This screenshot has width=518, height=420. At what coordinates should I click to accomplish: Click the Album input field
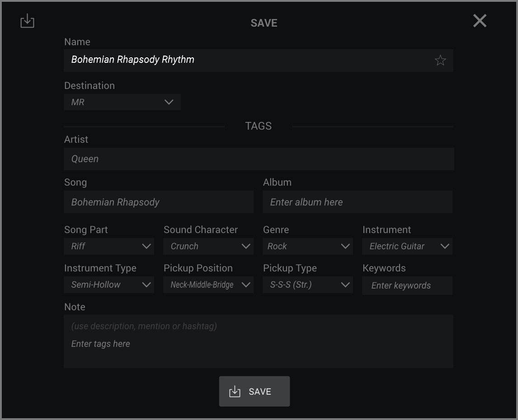[358, 202]
